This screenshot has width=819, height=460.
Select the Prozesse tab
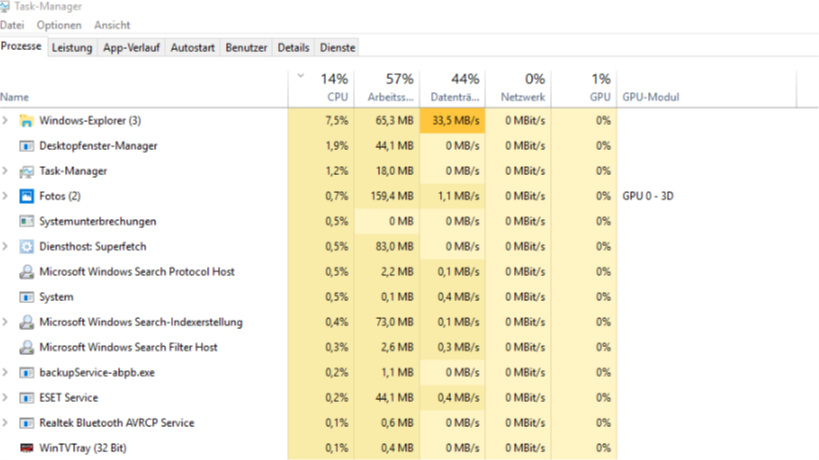pyautogui.click(x=21, y=46)
